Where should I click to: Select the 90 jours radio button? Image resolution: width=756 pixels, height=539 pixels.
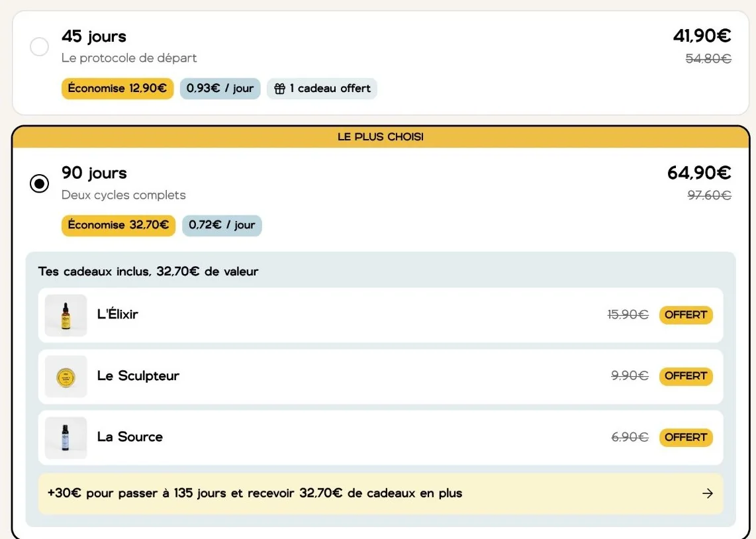point(39,183)
